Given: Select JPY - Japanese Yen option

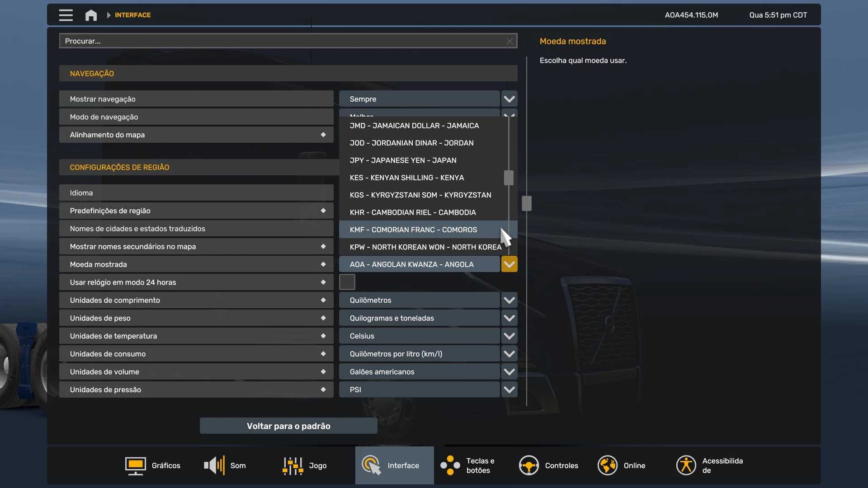Looking at the screenshot, I should point(403,160).
